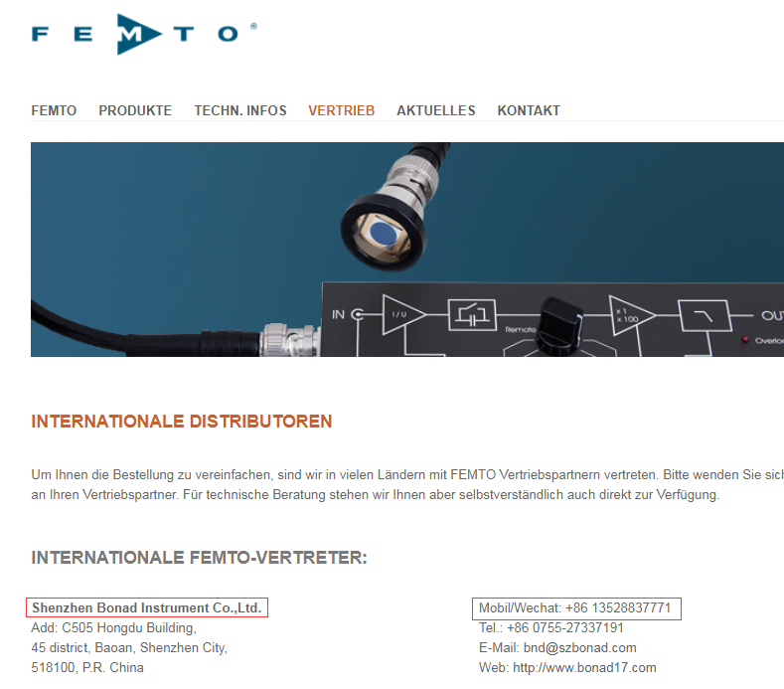
Task: Click the Tel. +86 0755-27337191 number
Action: pyautogui.click(x=565, y=628)
